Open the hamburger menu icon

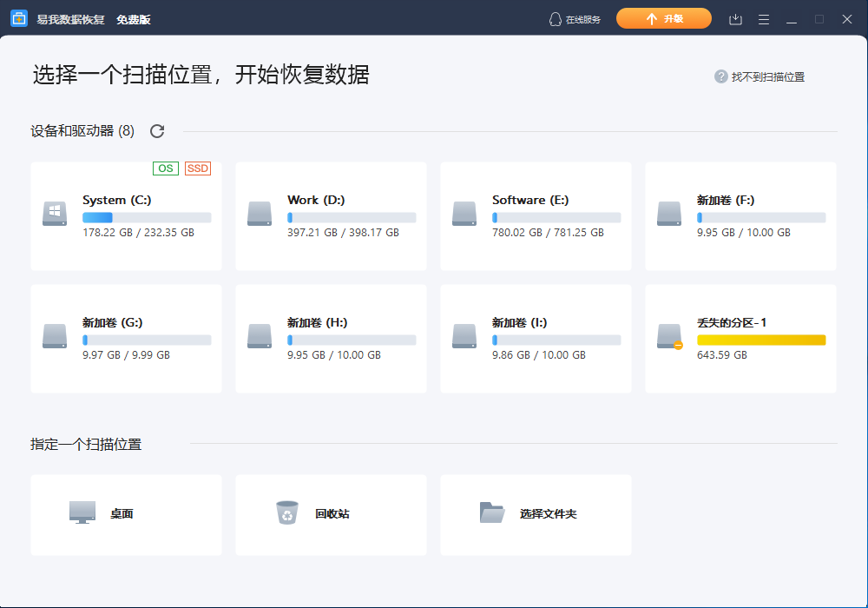point(763,19)
